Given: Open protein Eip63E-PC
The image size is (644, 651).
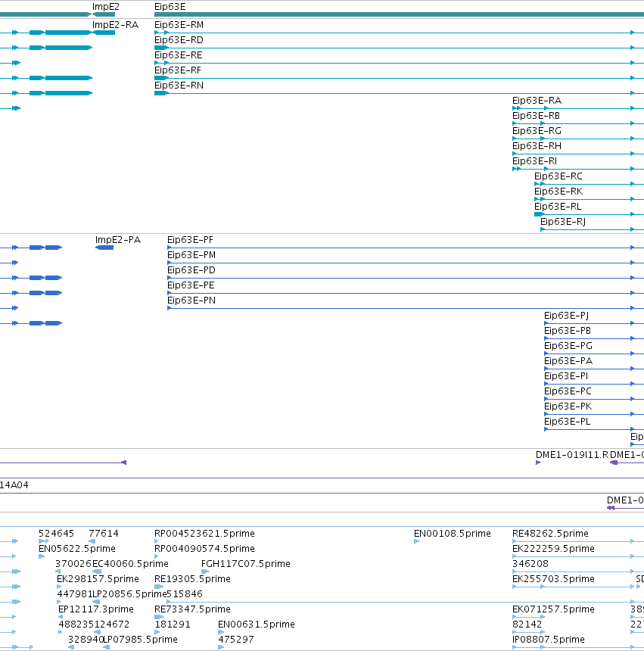Looking at the screenshot, I should [x=568, y=391].
